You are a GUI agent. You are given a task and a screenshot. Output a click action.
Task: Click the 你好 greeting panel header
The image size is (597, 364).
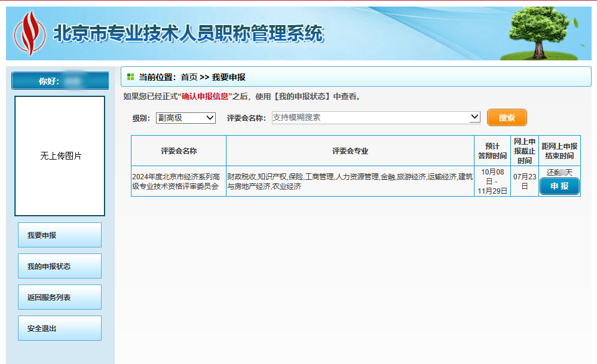coord(59,79)
